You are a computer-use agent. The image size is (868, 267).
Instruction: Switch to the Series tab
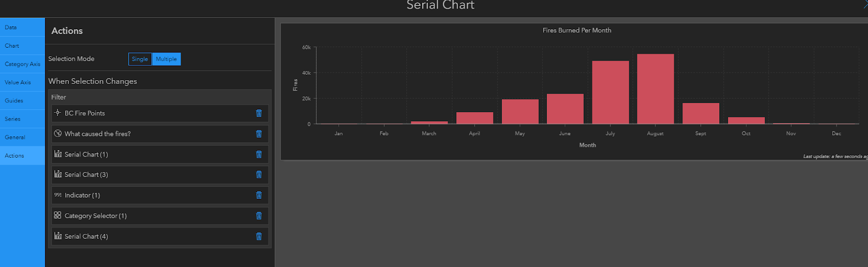click(x=22, y=119)
